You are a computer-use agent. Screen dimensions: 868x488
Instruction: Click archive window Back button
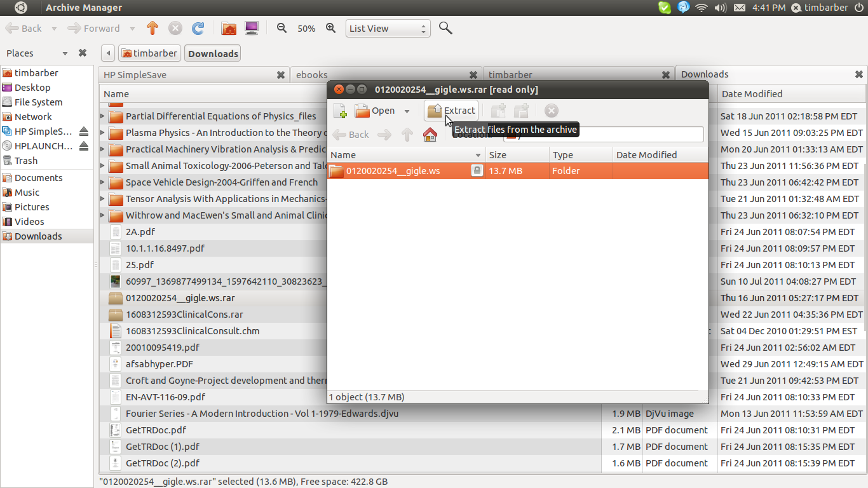tap(351, 135)
